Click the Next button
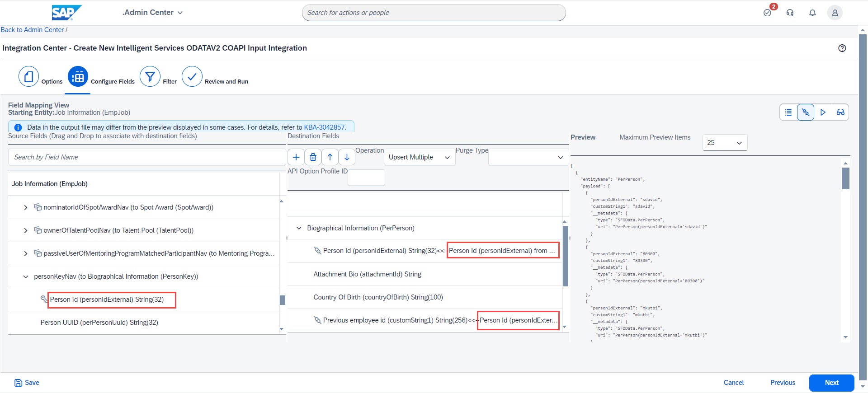This screenshot has height=393, width=868. coord(831,383)
